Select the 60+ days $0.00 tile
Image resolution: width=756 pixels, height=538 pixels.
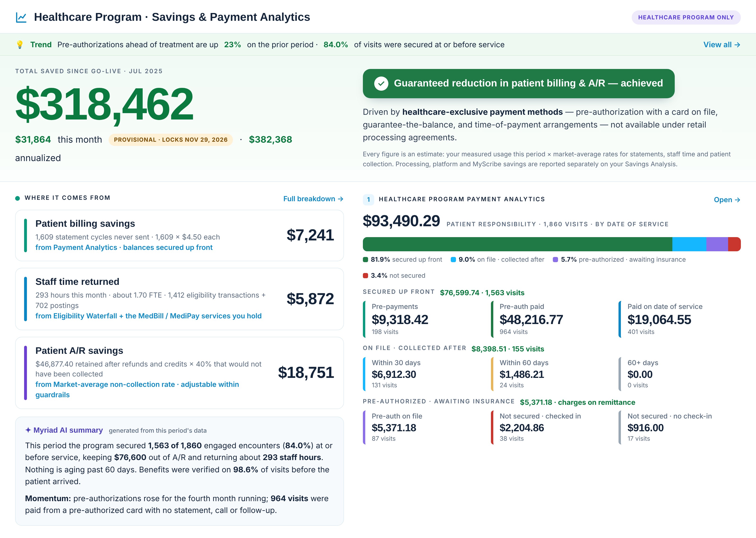(x=679, y=374)
